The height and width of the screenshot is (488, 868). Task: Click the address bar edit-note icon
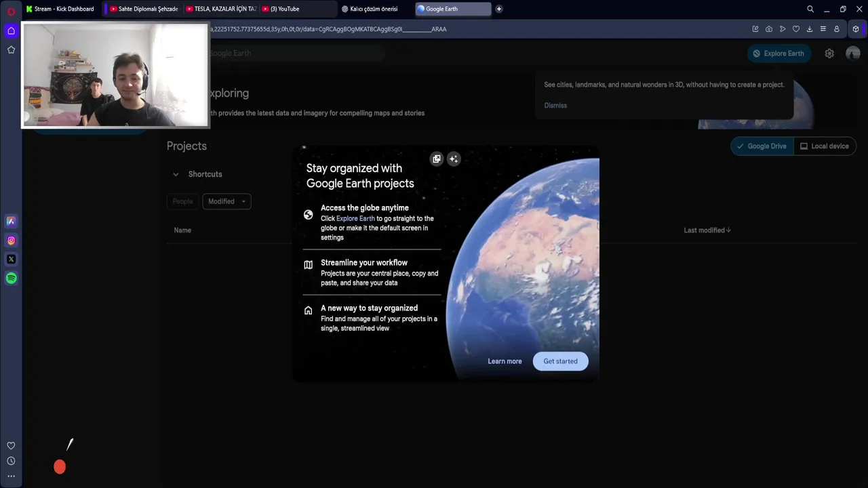(755, 29)
